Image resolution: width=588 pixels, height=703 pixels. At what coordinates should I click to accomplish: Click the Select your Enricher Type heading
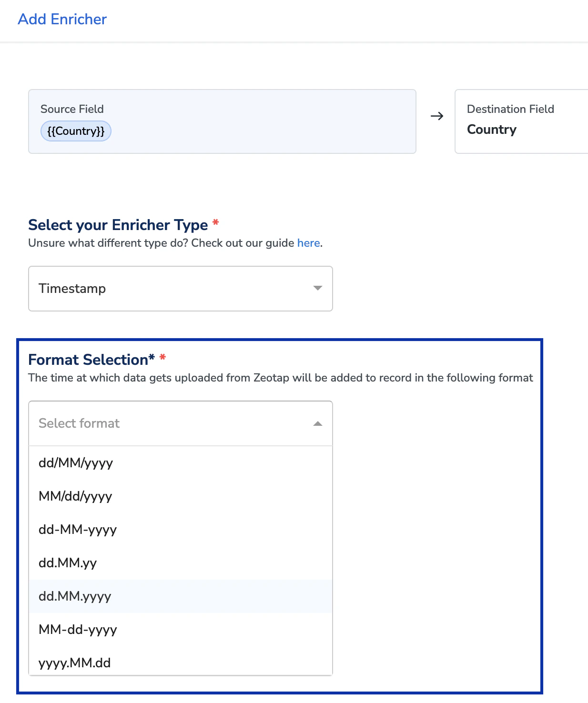[x=118, y=225]
